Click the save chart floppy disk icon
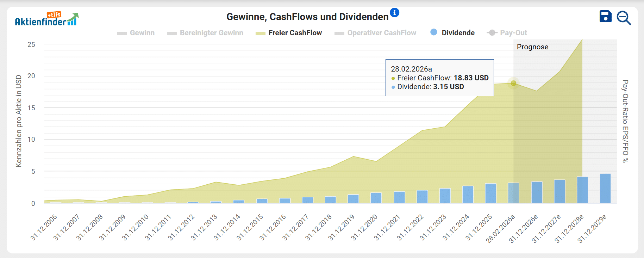The width and height of the screenshot is (644, 258). pyautogui.click(x=605, y=17)
